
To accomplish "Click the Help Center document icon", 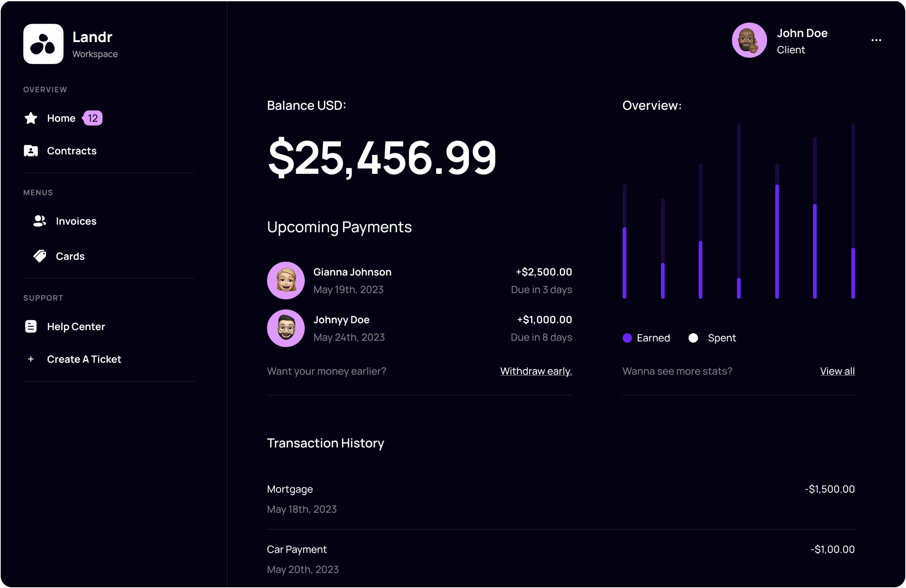I will pyautogui.click(x=31, y=327).
